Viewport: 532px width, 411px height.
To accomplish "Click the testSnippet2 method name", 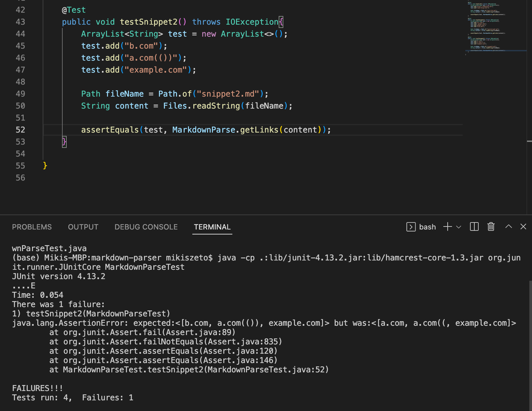I will [x=149, y=22].
